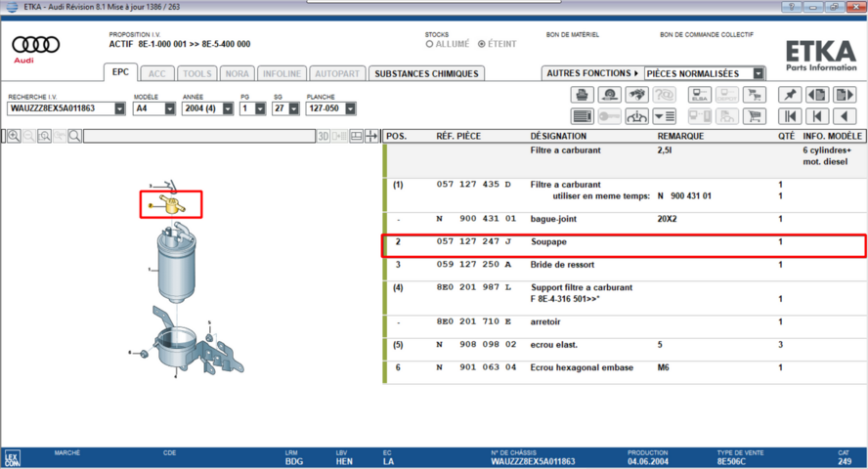
Task: Click the double shopping carts icon
Action: pyautogui.click(x=755, y=95)
